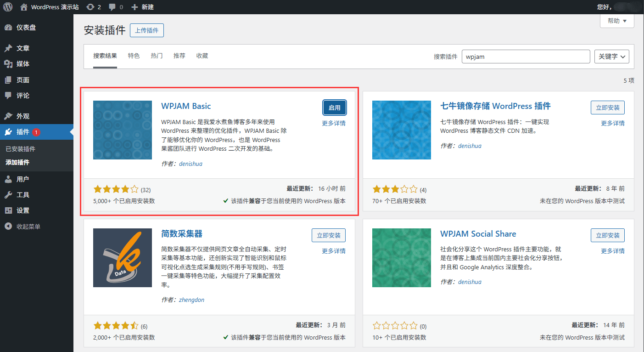Open Media (媒体) in the sidebar
644x352 pixels.
tap(23, 64)
